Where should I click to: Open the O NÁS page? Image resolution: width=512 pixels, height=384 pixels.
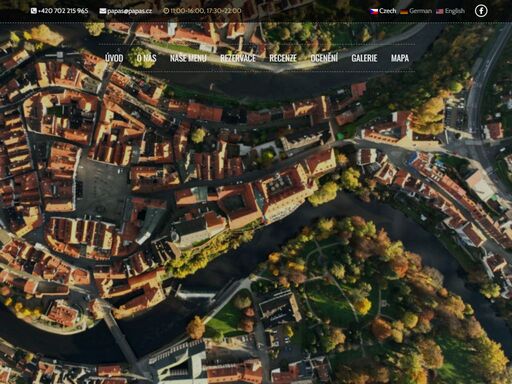point(147,58)
